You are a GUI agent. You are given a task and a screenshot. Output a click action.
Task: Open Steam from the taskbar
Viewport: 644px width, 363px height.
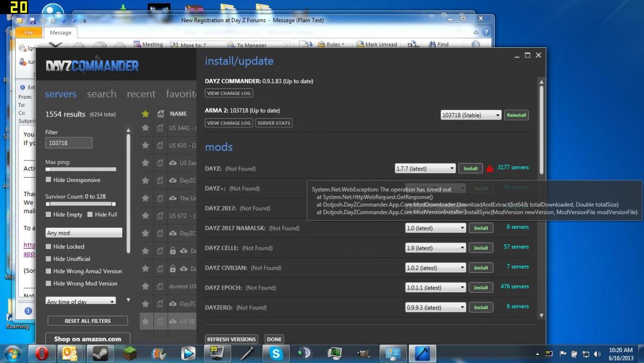pyautogui.click(x=100, y=353)
